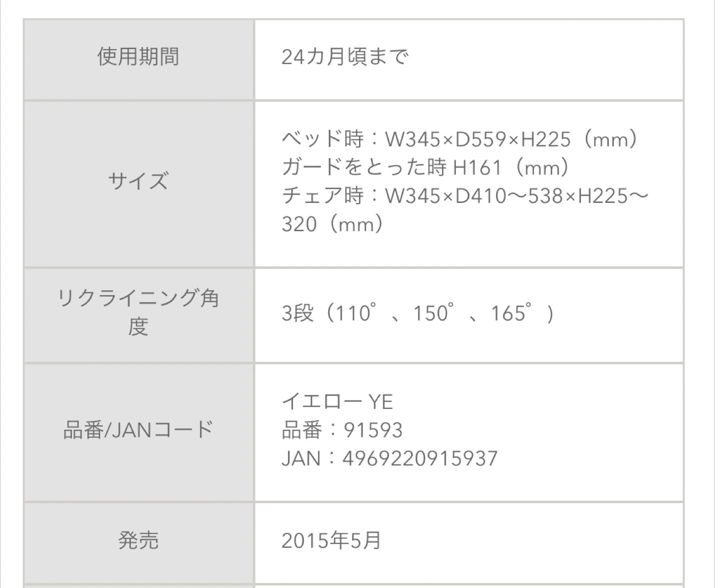Select the 320（mm） text line
This screenshot has height=588, width=715.
coord(332,224)
